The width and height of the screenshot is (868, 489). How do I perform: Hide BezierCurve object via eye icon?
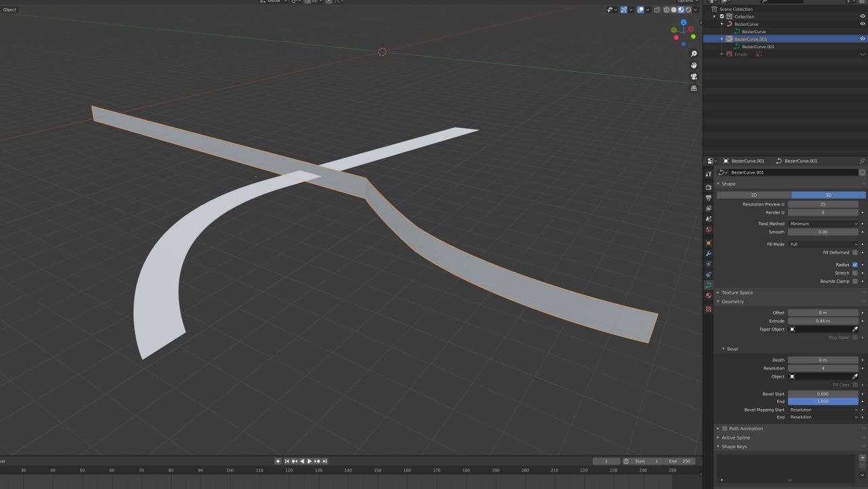[863, 24]
